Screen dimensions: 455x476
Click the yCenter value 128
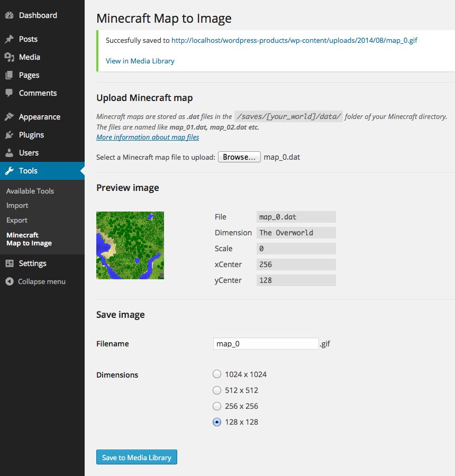pos(296,280)
